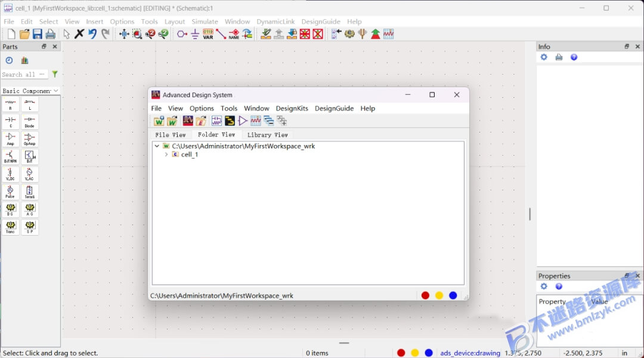Screen dimensions: 644x358
Task: Open data display window from schematic toolbar
Action: point(389,34)
